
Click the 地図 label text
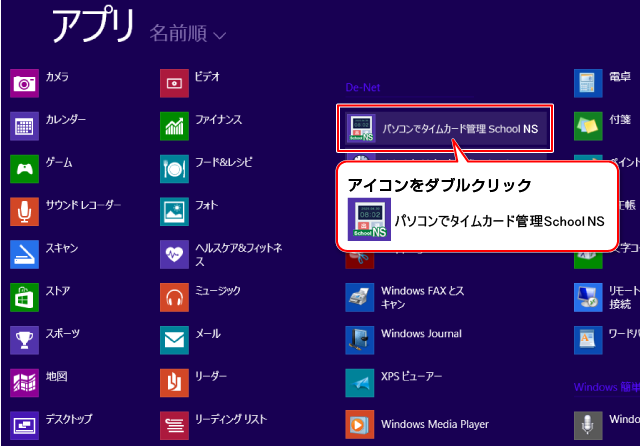[56, 376]
